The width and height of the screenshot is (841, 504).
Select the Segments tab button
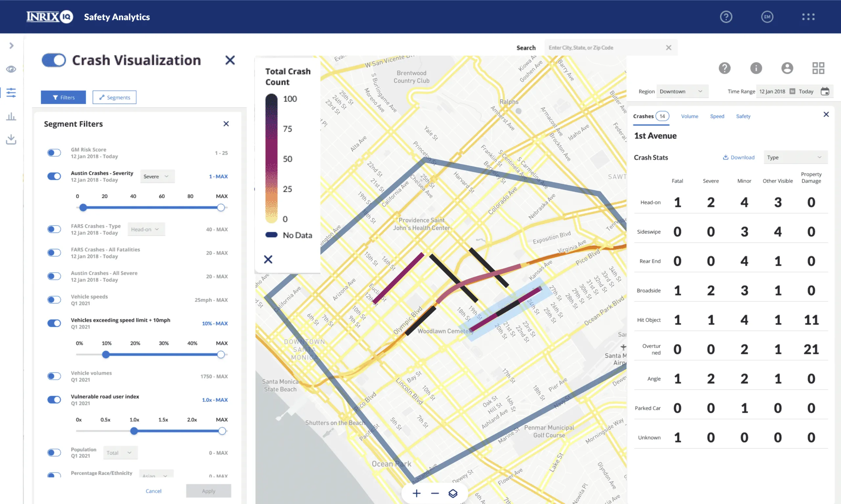[114, 97]
